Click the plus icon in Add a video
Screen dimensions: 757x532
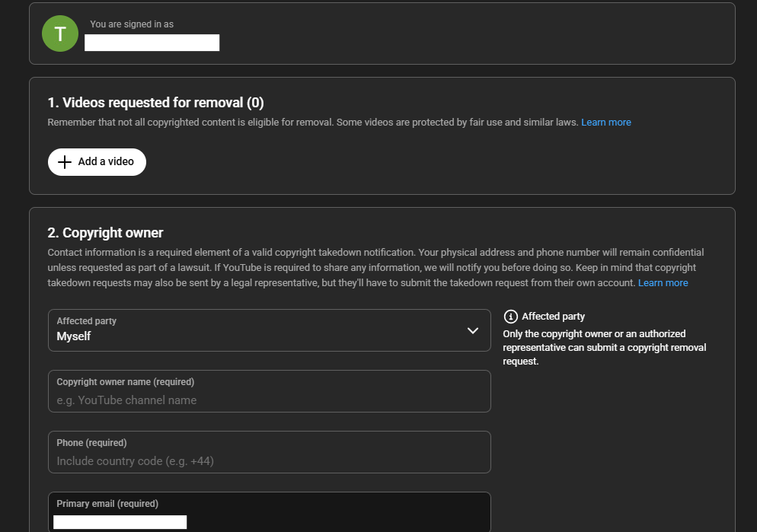point(65,162)
